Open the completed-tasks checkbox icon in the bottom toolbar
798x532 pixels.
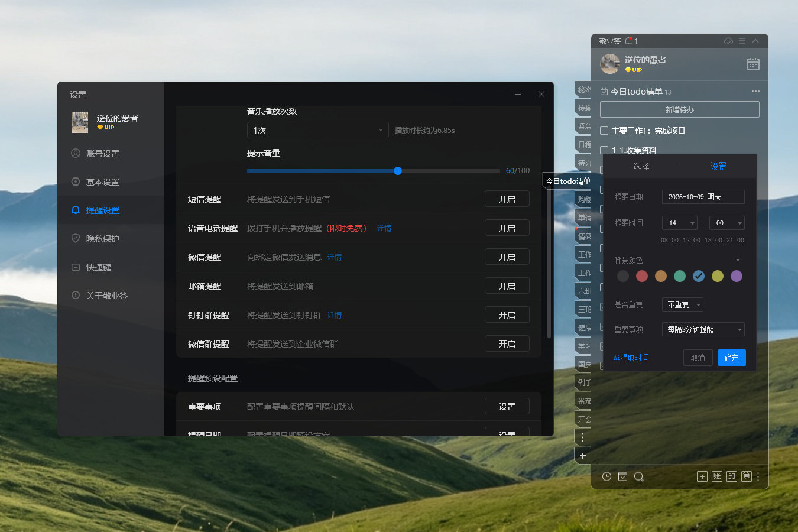(622, 476)
